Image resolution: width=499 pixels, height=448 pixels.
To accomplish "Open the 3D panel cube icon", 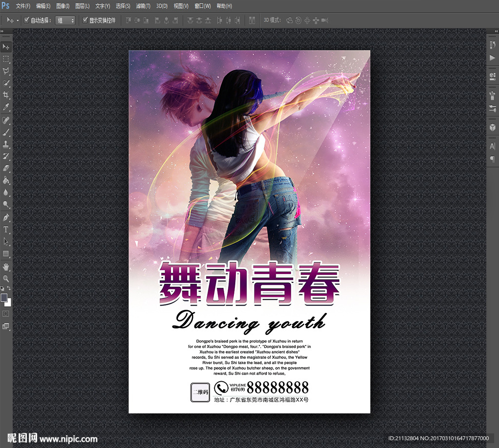I will click(x=492, y=128).
